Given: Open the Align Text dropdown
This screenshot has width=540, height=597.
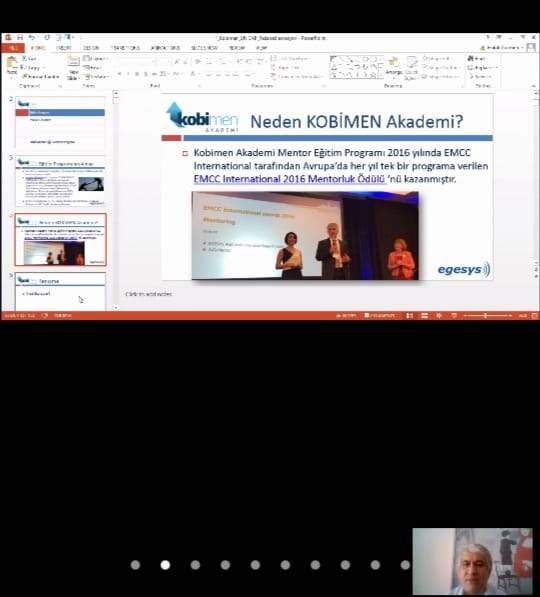Looking at the screenshot, I should tap(287, 68).
